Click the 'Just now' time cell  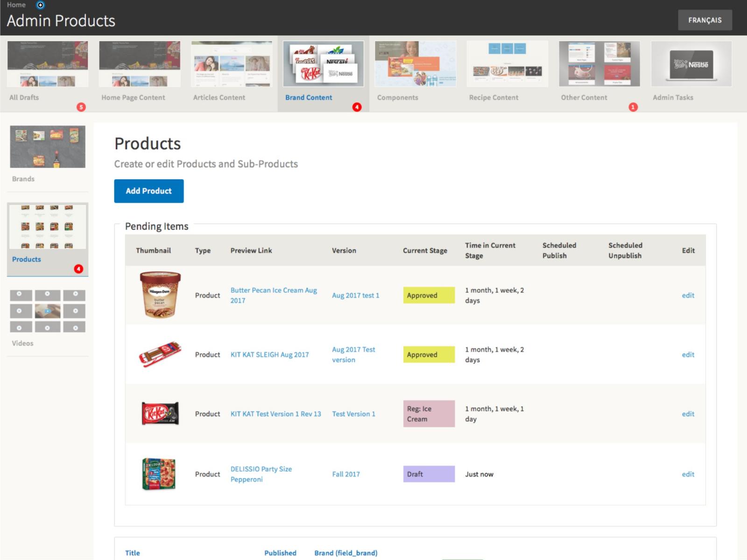(x=479, y=474)
